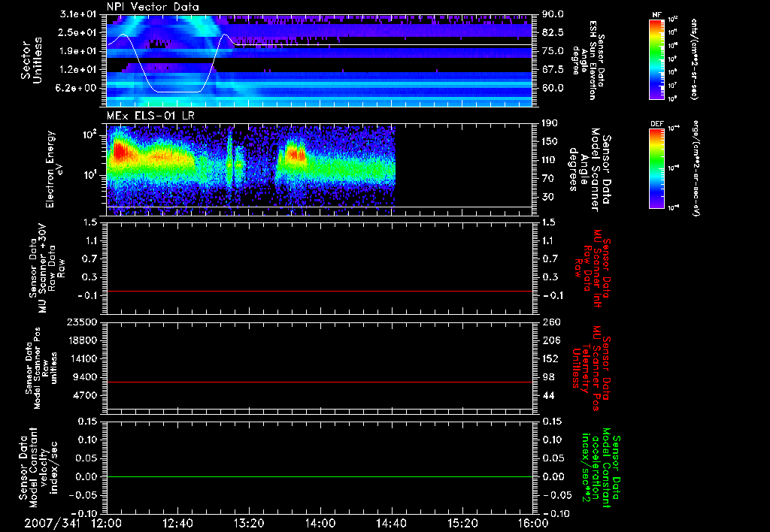Click the 1.9e+01 sector tick label

point(78,51)
